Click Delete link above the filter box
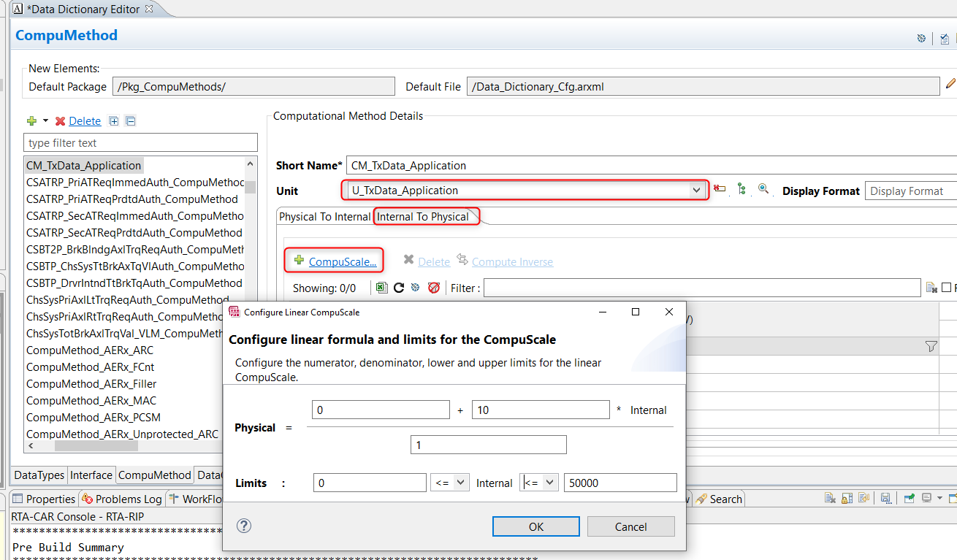957x560 pixels. tap(85, 121)
